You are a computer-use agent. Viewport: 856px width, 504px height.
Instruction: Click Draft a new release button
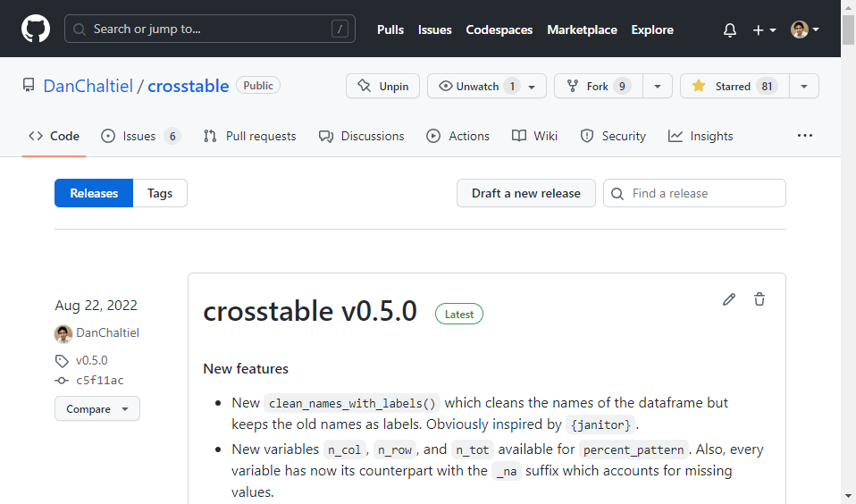(525, 193)
